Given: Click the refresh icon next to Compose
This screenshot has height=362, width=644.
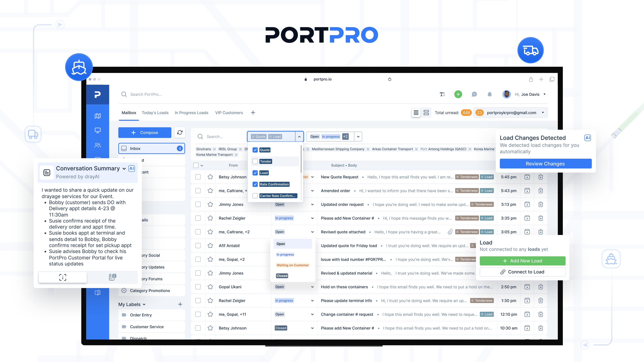Looking at the screenshot, I should 180,132.
